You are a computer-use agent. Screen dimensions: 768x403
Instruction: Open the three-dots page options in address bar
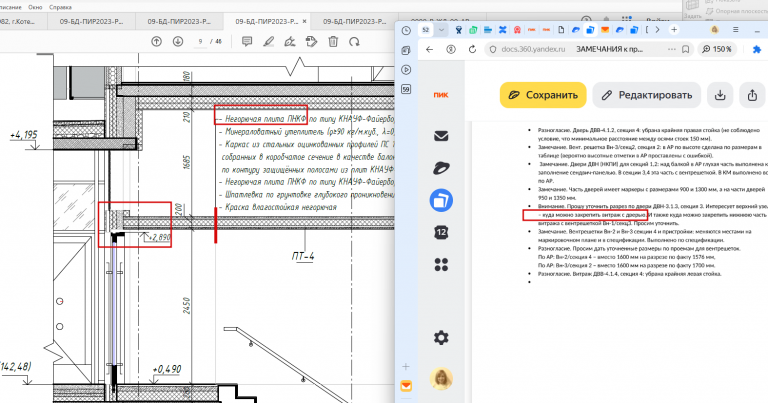[x=672, y=49]
